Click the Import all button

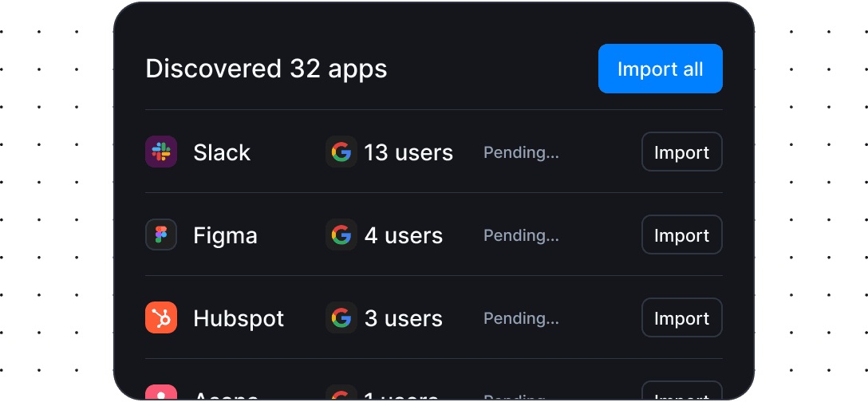pyautogui.click(x=660, y=69)
